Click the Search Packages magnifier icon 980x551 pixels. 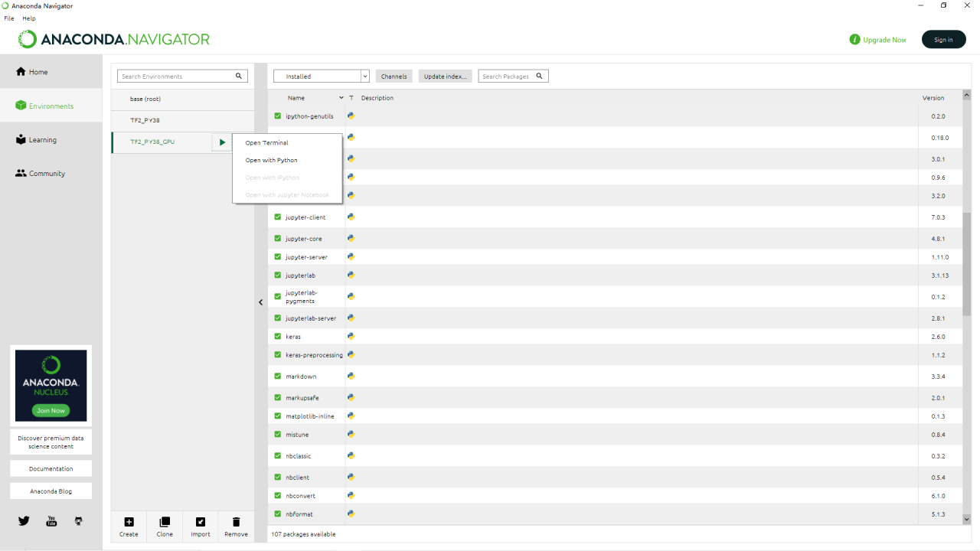tap(539, 76)
